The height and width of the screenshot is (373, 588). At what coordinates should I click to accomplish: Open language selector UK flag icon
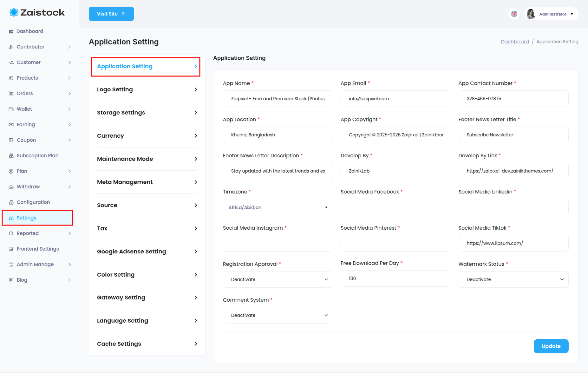514,14
